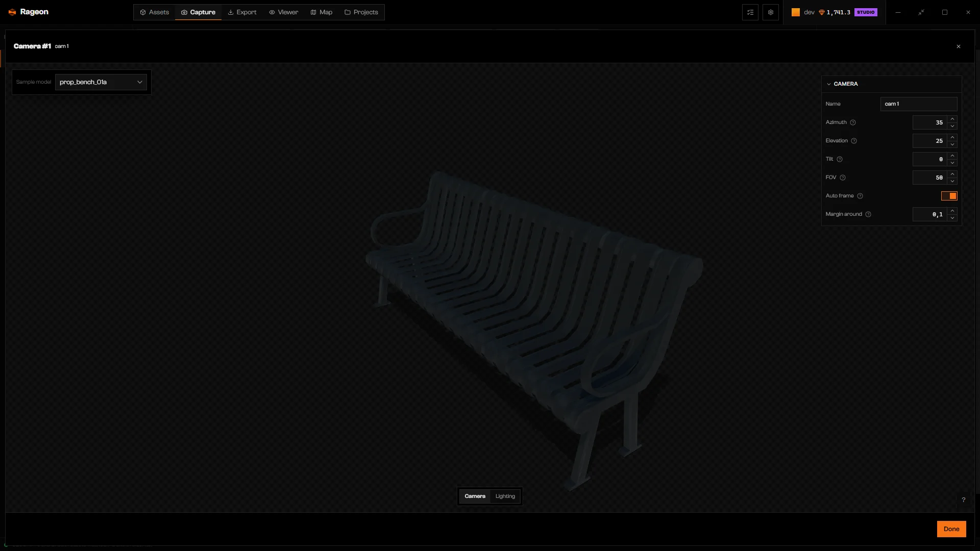The width and height of the screenshot is (980, 551).
Task: Collapse the CAMERA section
Action: 828,84
